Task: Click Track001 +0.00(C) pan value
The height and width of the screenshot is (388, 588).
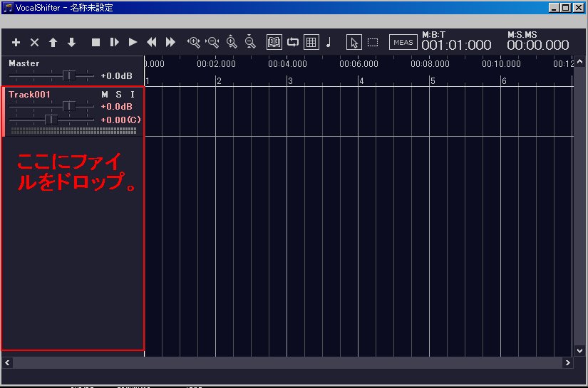Action: click(x=120, y=120)
